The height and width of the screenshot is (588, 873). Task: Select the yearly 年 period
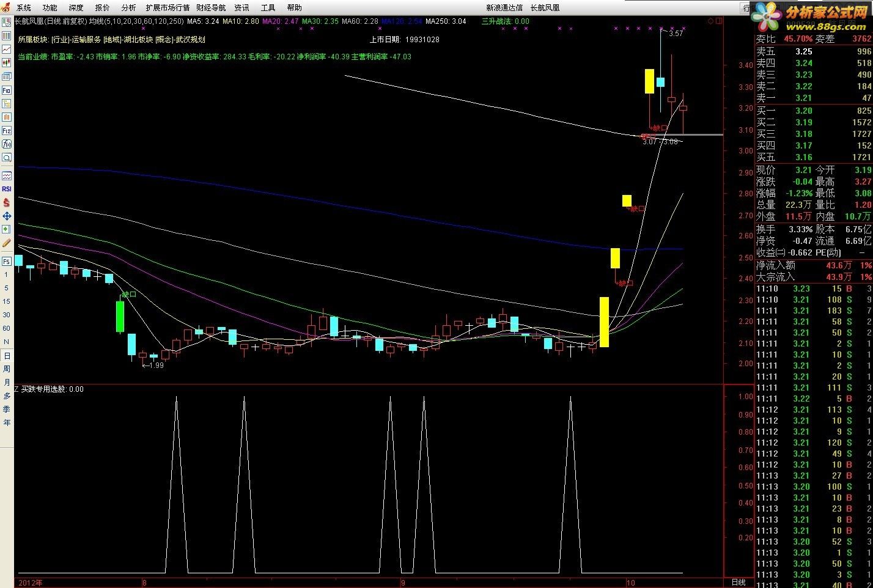pyautogui.click(x=7, y=423)
